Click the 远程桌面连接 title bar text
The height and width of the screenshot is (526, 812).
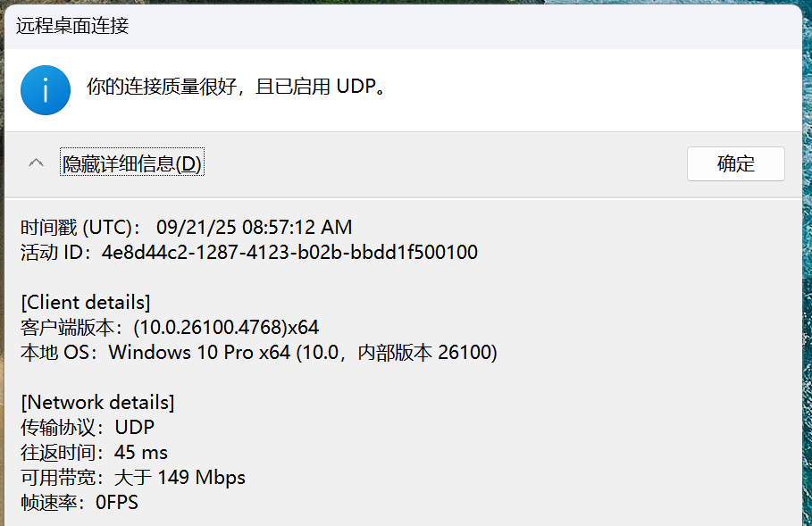[72, 26]
